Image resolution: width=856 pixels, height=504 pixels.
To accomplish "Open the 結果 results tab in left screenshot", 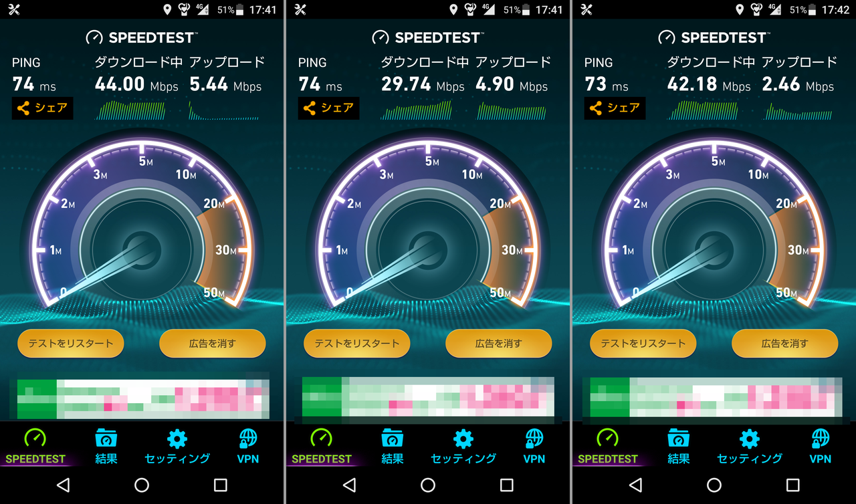I will coord(106,447).
